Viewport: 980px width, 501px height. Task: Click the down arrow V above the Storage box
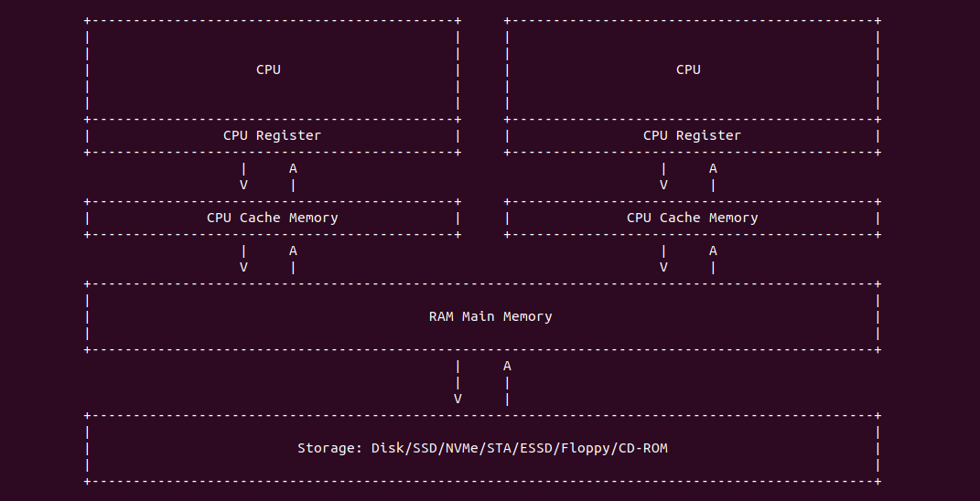[x=458, y=399]
